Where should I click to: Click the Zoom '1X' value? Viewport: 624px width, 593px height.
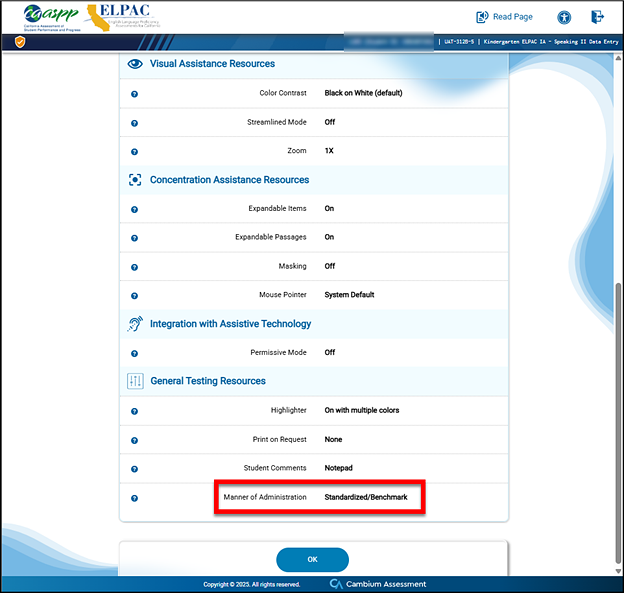click(329, 150)
